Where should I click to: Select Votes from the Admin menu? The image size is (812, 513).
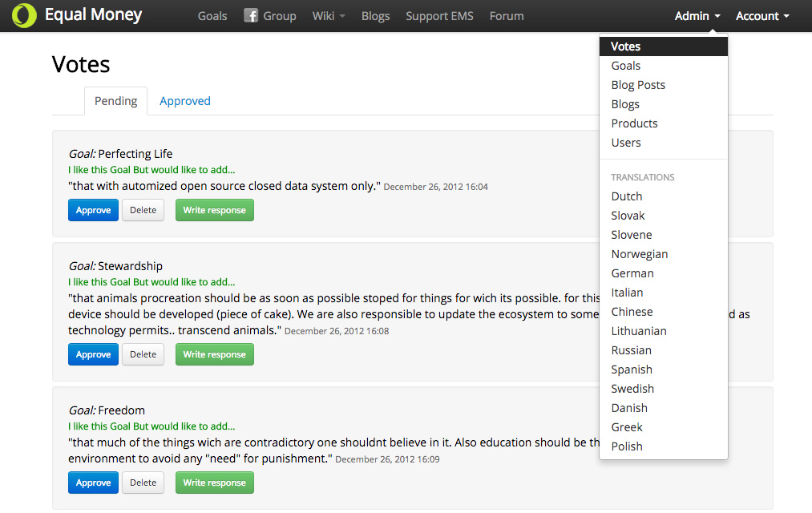point(626,46)
